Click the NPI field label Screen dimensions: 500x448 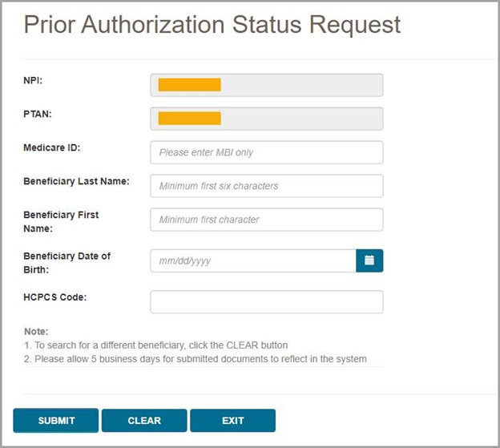(34, 81)
